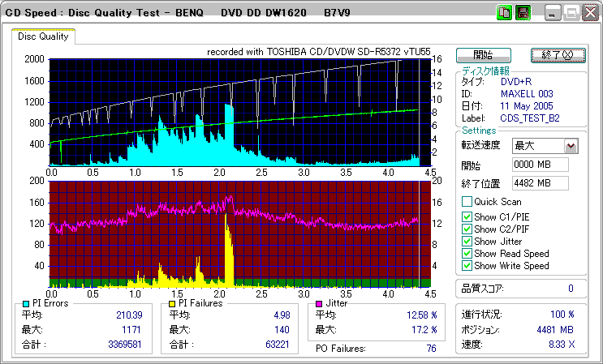
Task: Click the green copy-to-clipboard icon in title bar
Action: pos(503,13)
